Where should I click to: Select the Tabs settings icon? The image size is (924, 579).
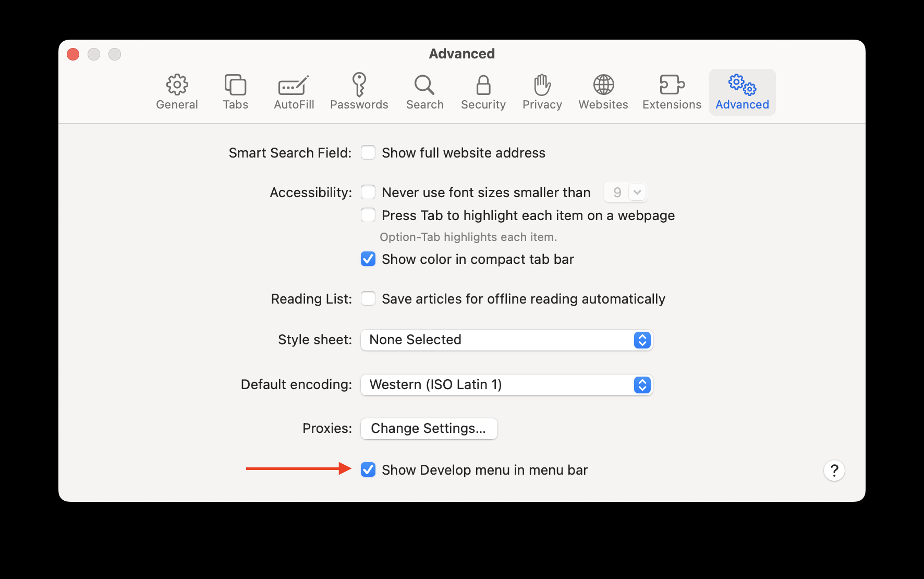235,92
